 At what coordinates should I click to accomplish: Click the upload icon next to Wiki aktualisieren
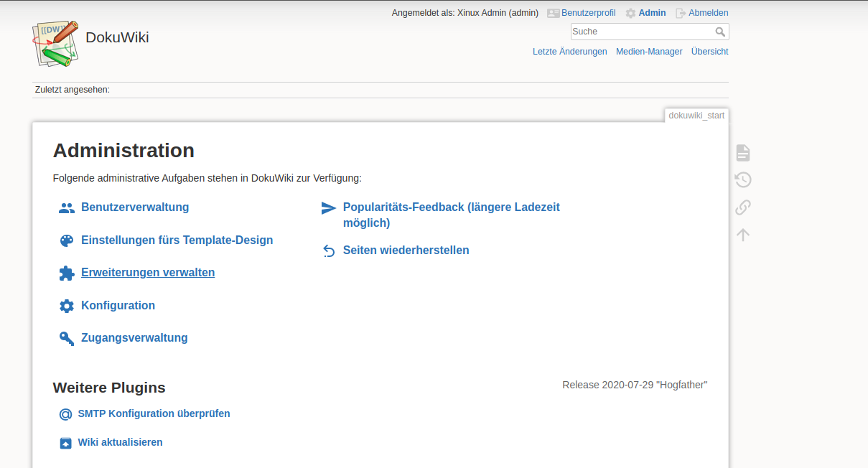pyautogui.click(x=65, y=443)
